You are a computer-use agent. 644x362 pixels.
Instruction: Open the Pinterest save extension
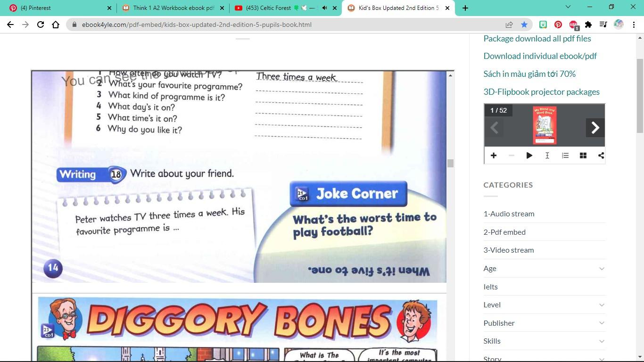point(558,25)
